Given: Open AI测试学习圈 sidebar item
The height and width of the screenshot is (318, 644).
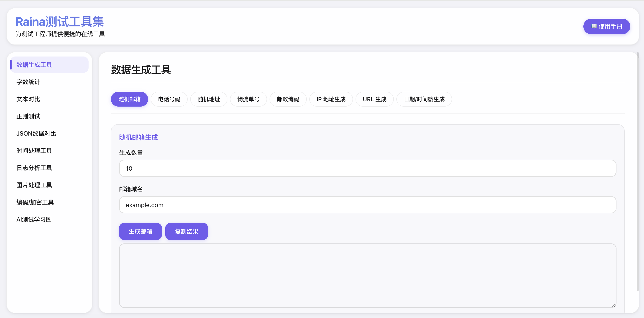Looking at the screenshot, I should pyautogui.click(x=49, y=220).
